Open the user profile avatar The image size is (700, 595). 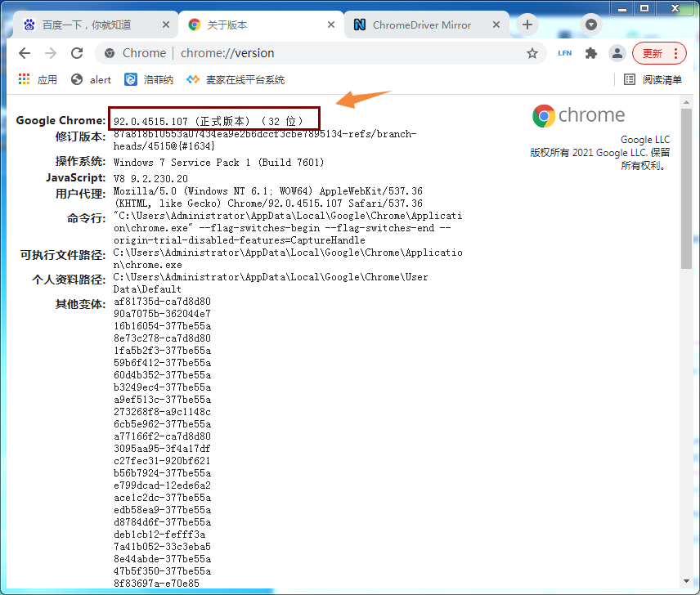point(617,53)
